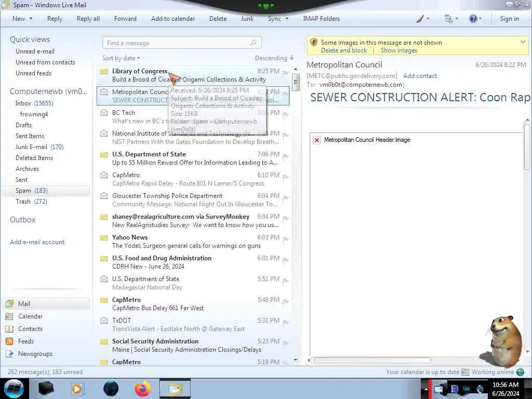This screenshot has height=399, width=532.
Task: Flag the Gloucester Township Police Department message
Action: coord(285,197)
